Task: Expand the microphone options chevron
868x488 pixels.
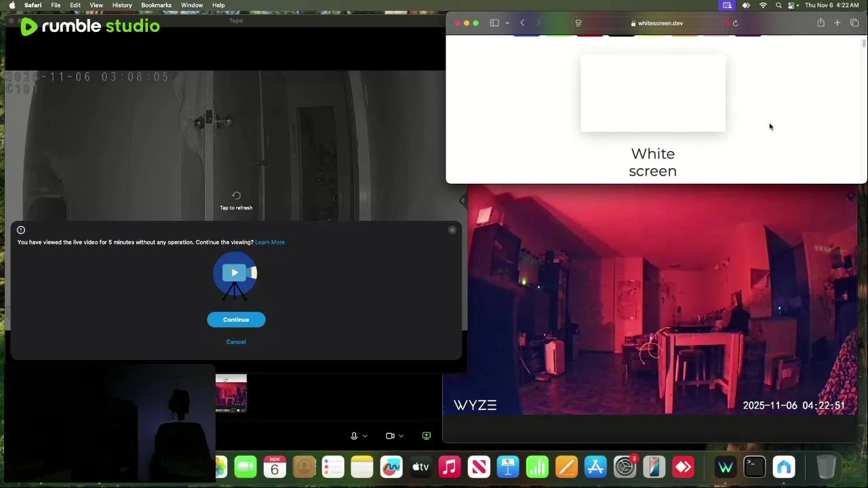Action: (365, 436)
